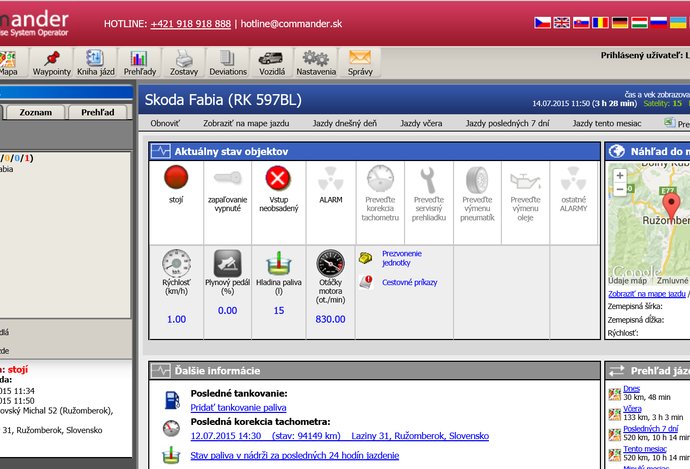Switch language with the UK flag
This screenshot has width=690, height=469.
pyautogui.click(x=562, y=22)
